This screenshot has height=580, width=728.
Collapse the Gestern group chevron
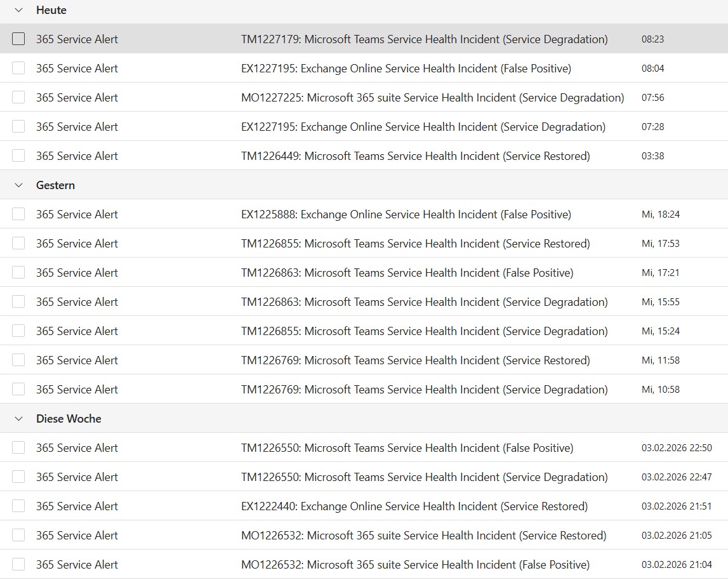pos(18,185)
